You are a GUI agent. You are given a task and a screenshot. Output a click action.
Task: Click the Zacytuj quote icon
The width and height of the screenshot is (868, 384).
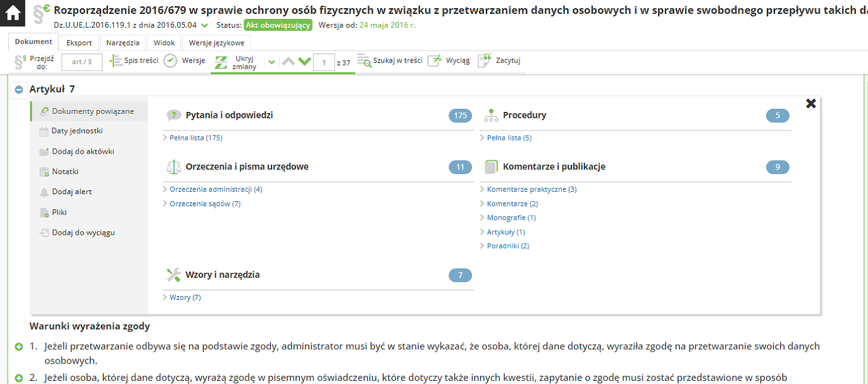click(485, 61)
